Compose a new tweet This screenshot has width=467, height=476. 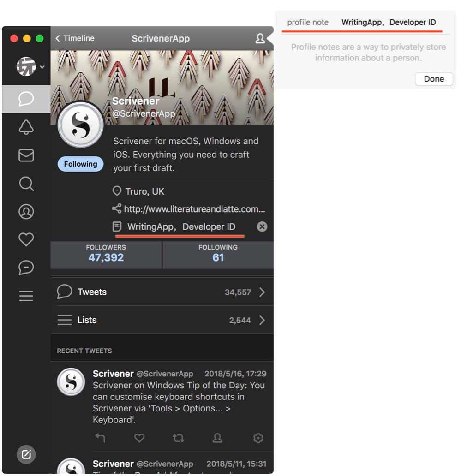coord(26,454)
